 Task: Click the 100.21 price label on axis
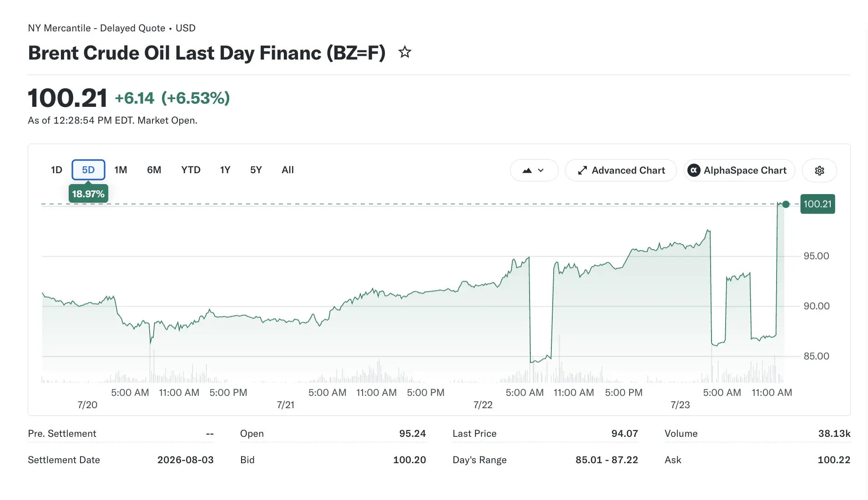[818, 204]
